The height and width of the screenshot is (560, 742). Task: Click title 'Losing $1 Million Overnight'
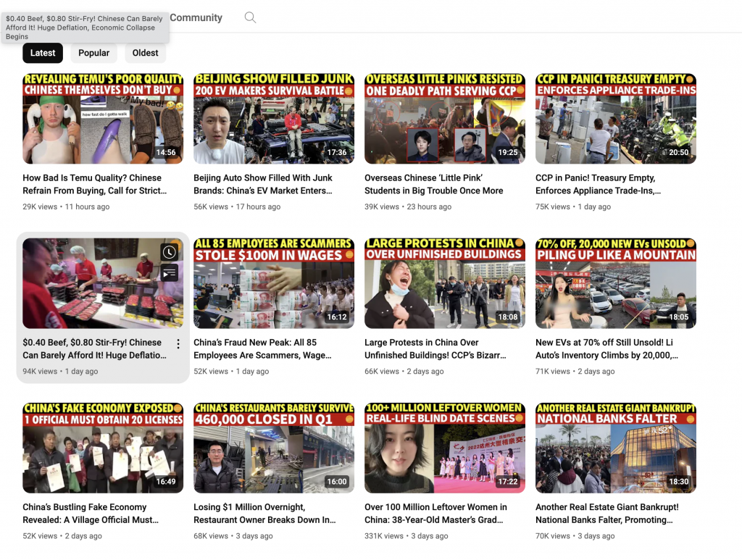click(x=264, y=513)
